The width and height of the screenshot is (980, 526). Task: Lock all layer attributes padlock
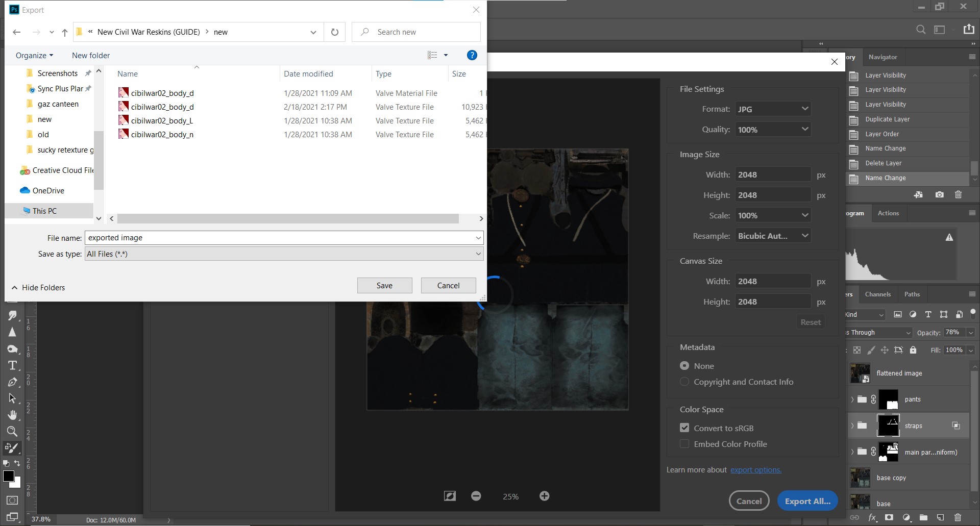coord(913,350)
